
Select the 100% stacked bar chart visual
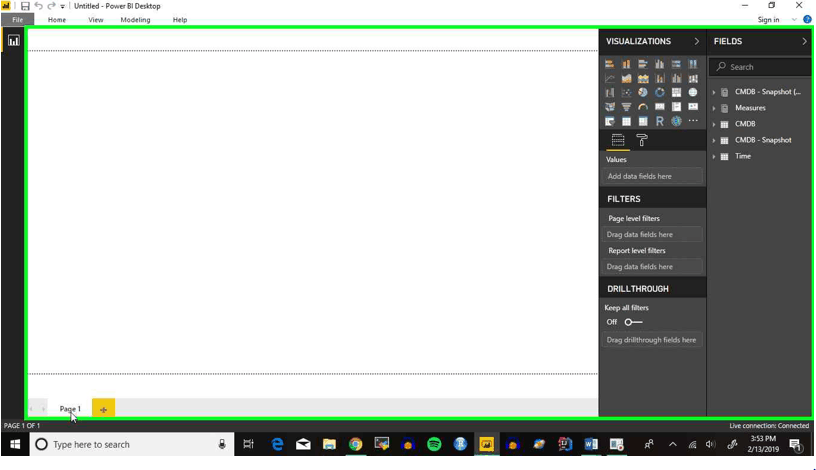coord(676,64)
